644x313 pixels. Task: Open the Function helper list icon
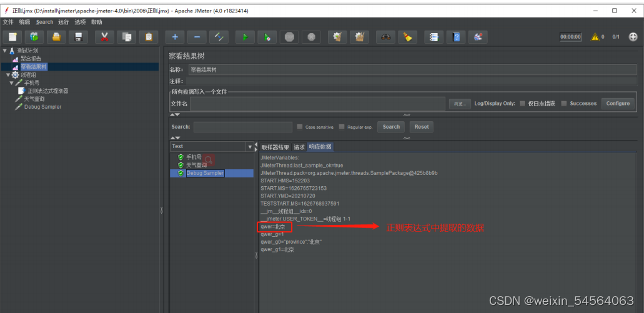(x=434, y=37)
